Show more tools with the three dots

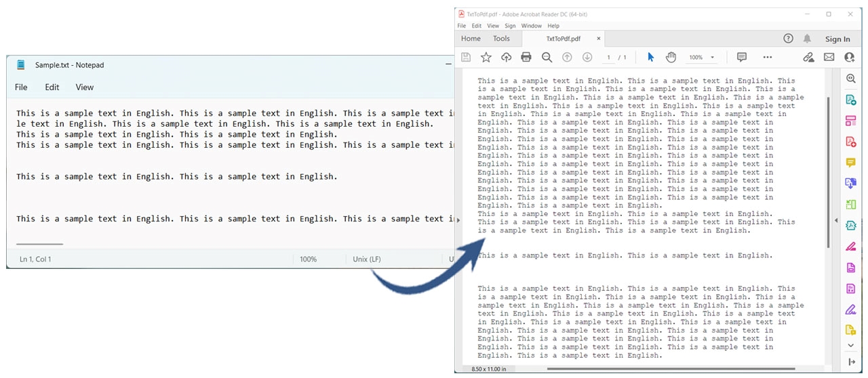tap(768, 58)
